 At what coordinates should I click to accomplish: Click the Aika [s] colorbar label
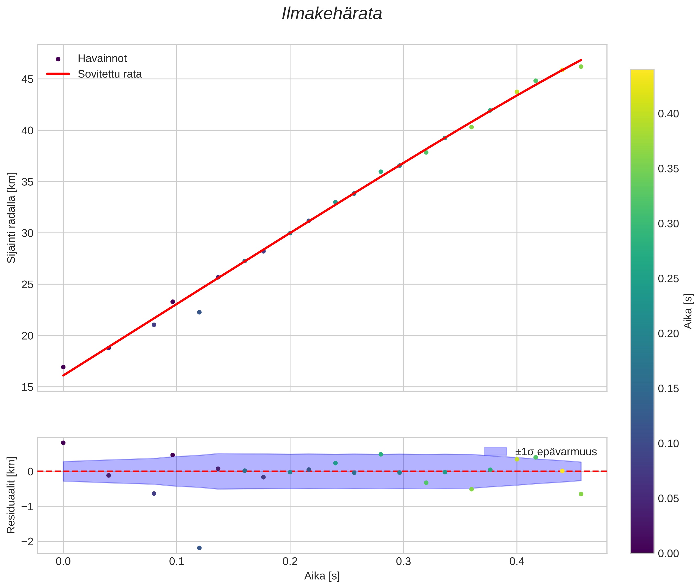[x=689, y=311]
